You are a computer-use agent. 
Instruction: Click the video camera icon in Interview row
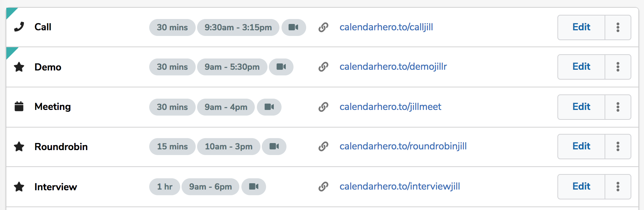tap(254, 187)
